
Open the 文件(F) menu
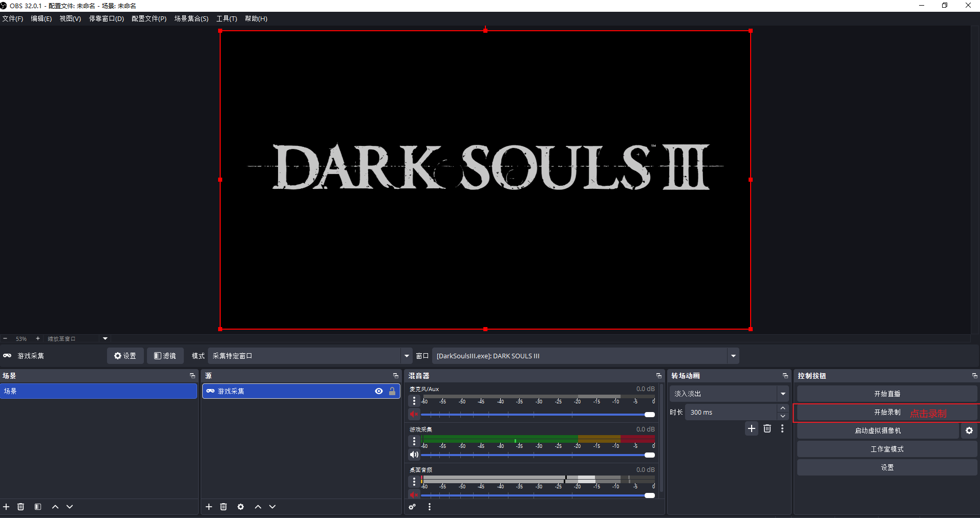click(x=13, y=18)
